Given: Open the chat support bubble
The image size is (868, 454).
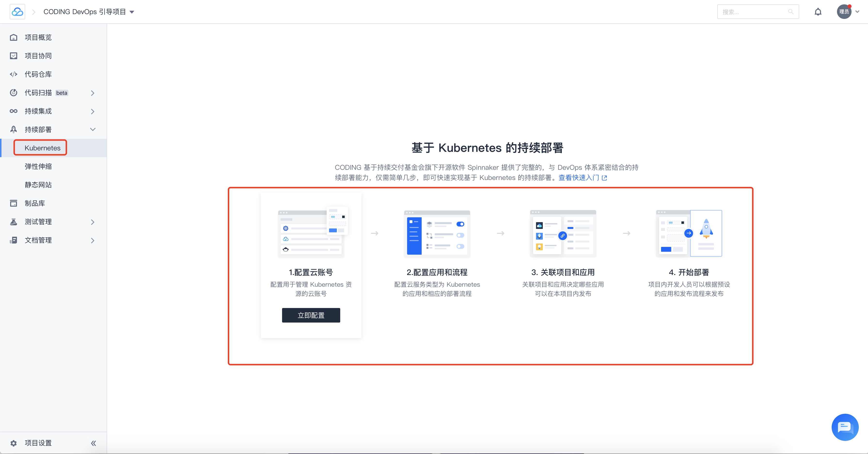Looking at the screenshot, I should coord(845,427).
